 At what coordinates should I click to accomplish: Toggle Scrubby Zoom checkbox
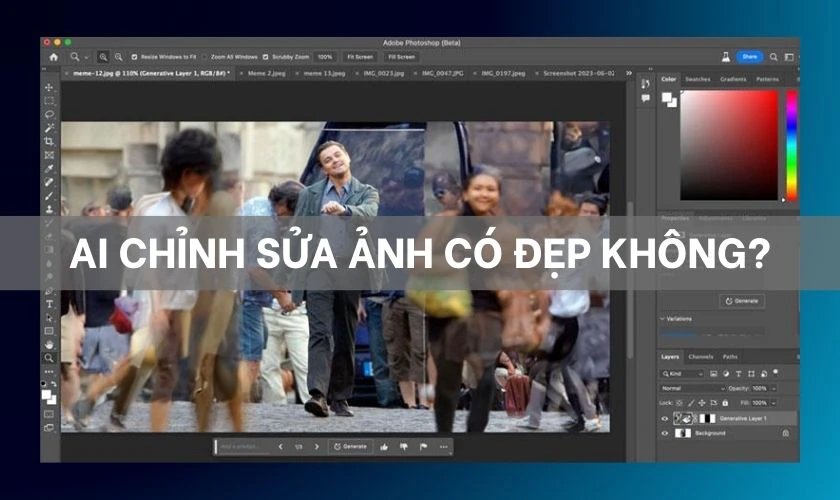266,57
